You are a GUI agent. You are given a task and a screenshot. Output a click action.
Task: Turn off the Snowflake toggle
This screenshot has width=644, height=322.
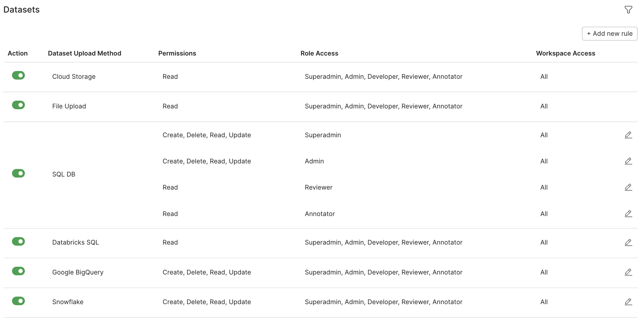pos(18,301)
